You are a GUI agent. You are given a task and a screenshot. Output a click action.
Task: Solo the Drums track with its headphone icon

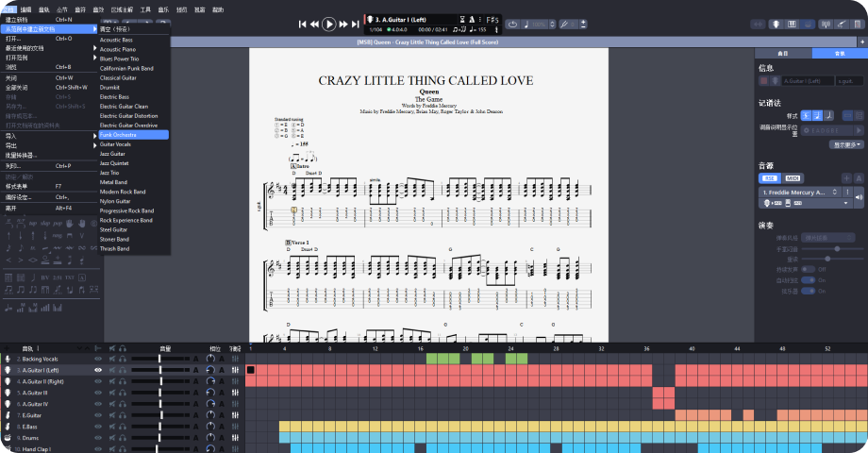point(123,438)
